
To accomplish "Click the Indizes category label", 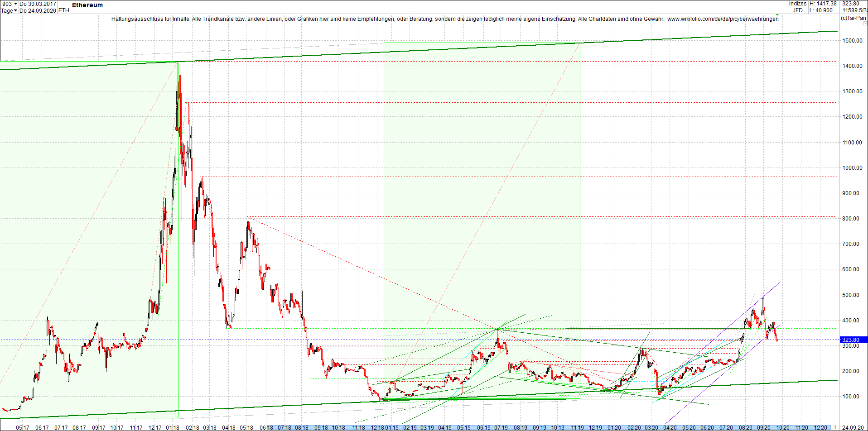I will (x=798, y=4).
